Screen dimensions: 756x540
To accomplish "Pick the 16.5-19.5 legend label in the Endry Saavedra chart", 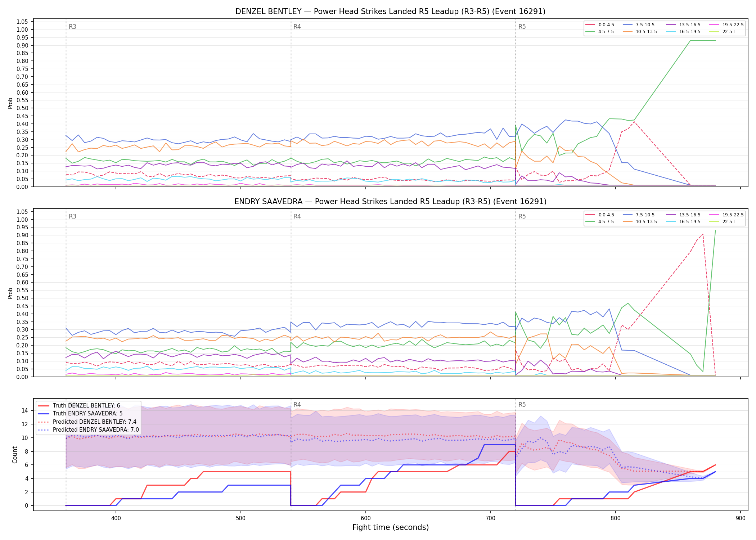I will click(690, 222).
